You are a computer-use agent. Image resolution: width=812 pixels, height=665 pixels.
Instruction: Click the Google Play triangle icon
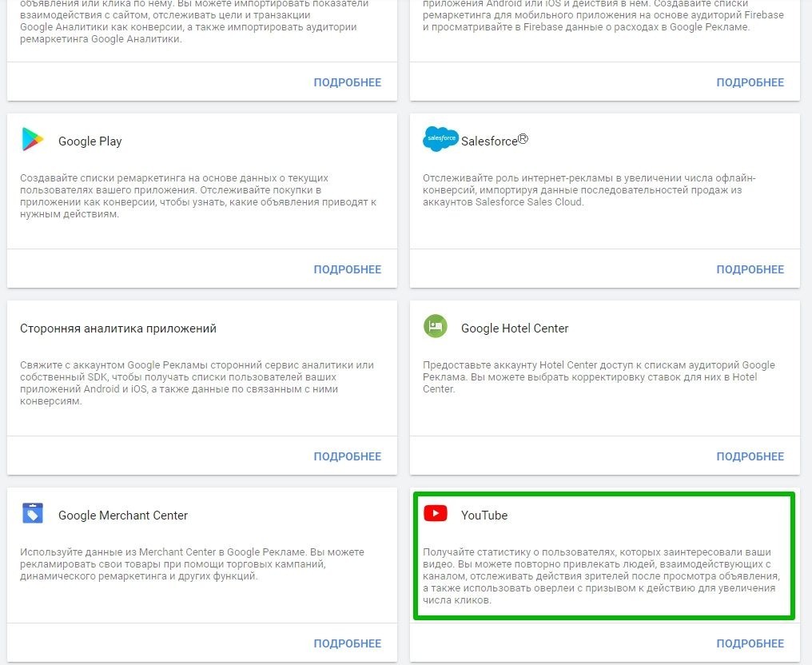(x=33, y=140)
